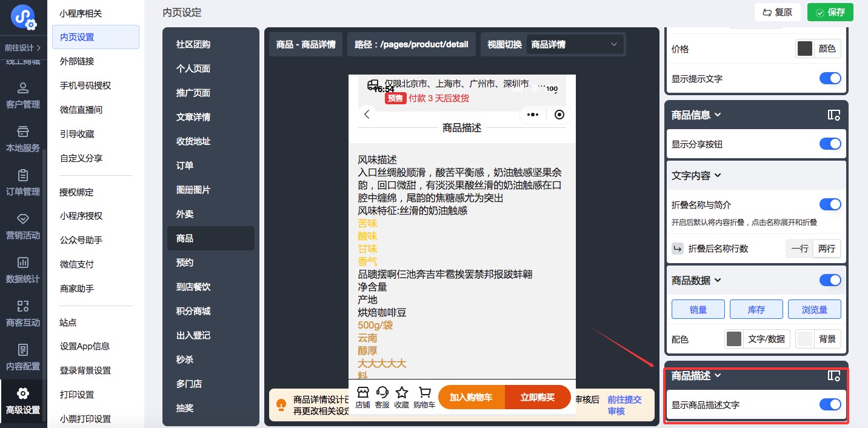Open 本地服务 sidebar icon

(23, 139)
